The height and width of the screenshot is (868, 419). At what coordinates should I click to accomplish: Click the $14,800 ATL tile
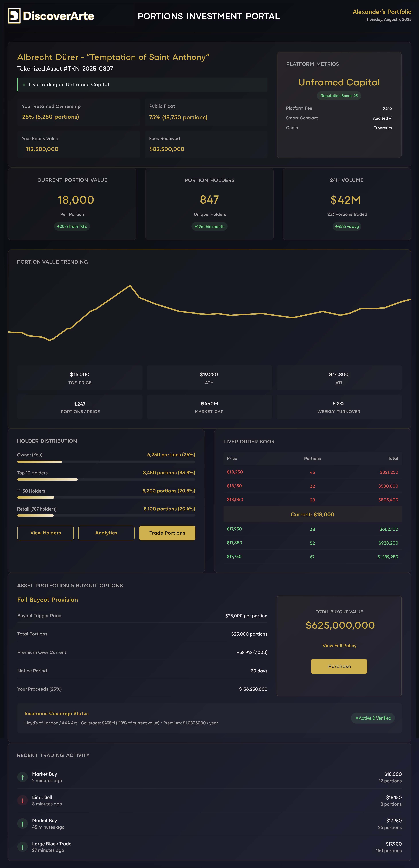click(x=339, y=378)
